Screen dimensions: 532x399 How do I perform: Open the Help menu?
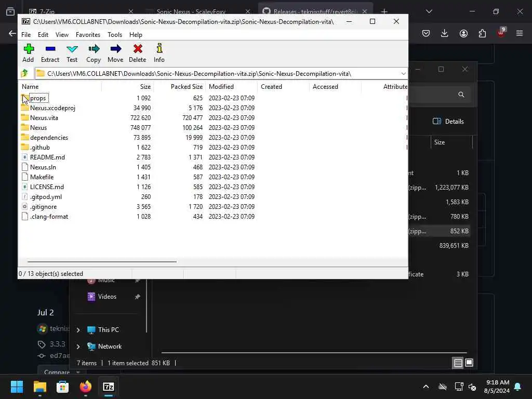[136, 35]
